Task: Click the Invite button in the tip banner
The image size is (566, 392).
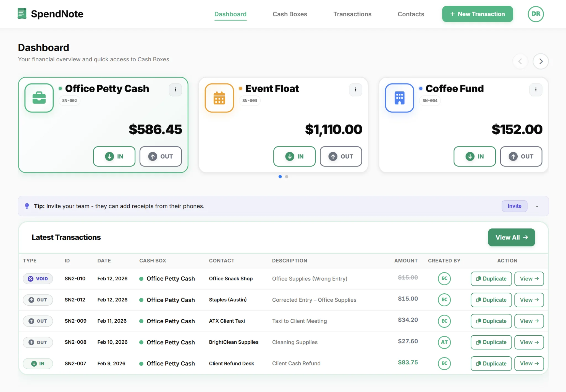Action: click(x=514, y=206)
